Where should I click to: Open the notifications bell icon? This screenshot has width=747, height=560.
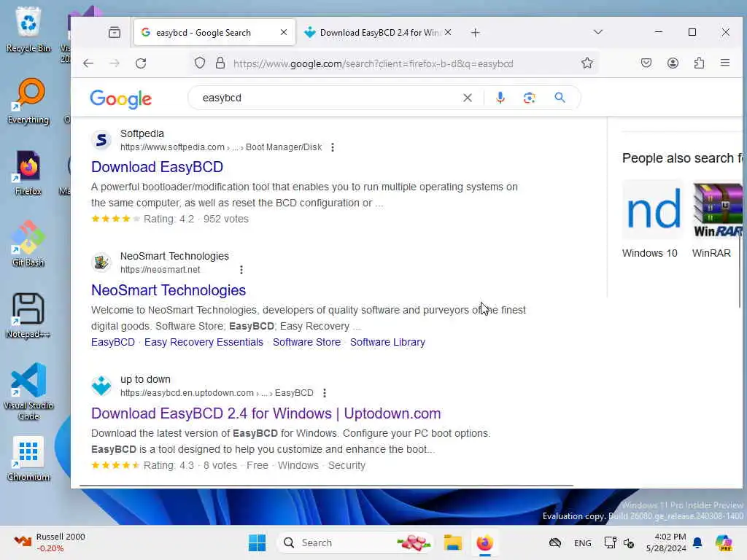click(697, 542)
